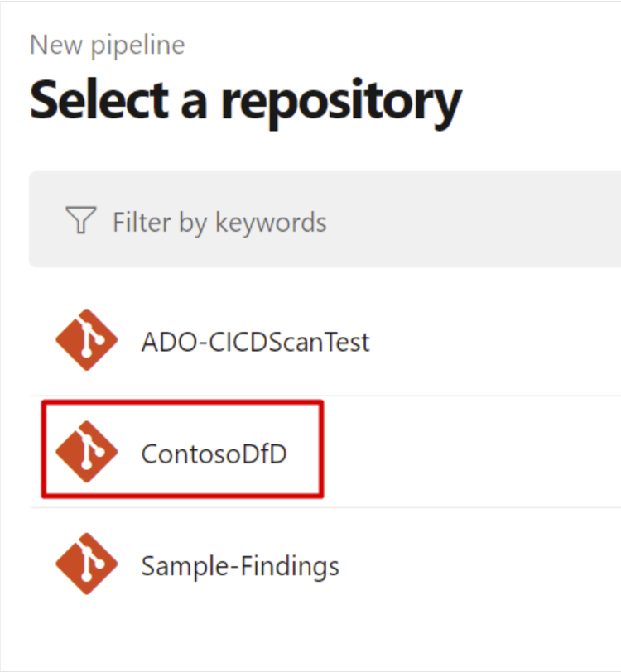Click empty row space right of ADO-CICDScanTest
The height and width of the screenshot is (672, 621).
493,340
